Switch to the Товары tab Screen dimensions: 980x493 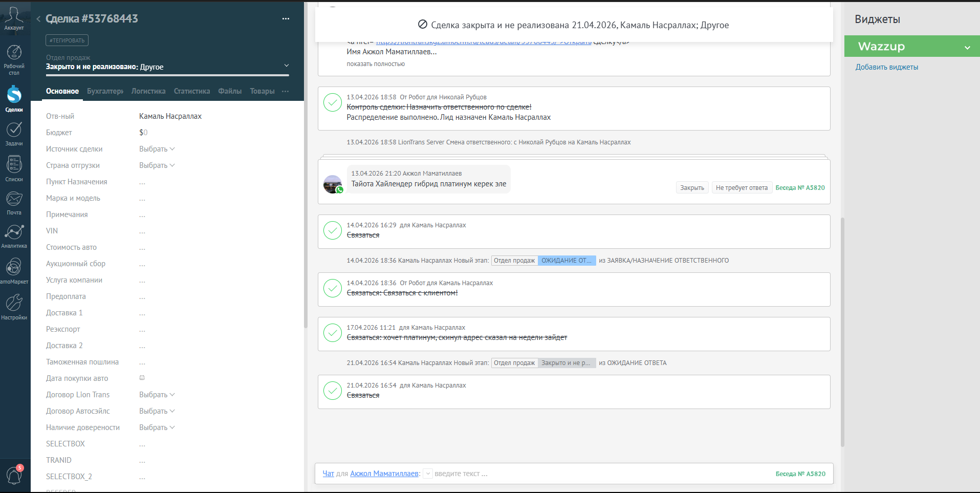click(262, 91)
